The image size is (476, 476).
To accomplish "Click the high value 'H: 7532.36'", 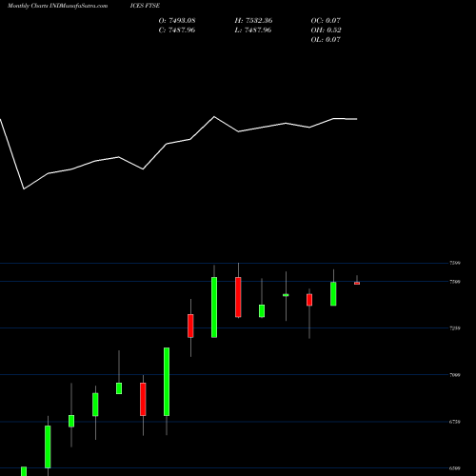I will [x=253, y=21].
